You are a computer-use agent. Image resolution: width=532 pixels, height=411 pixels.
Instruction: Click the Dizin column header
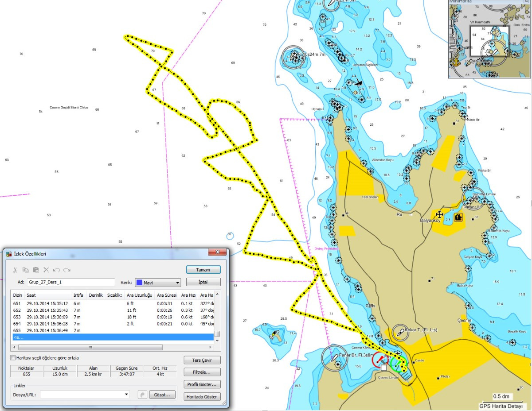pos(18,295)
